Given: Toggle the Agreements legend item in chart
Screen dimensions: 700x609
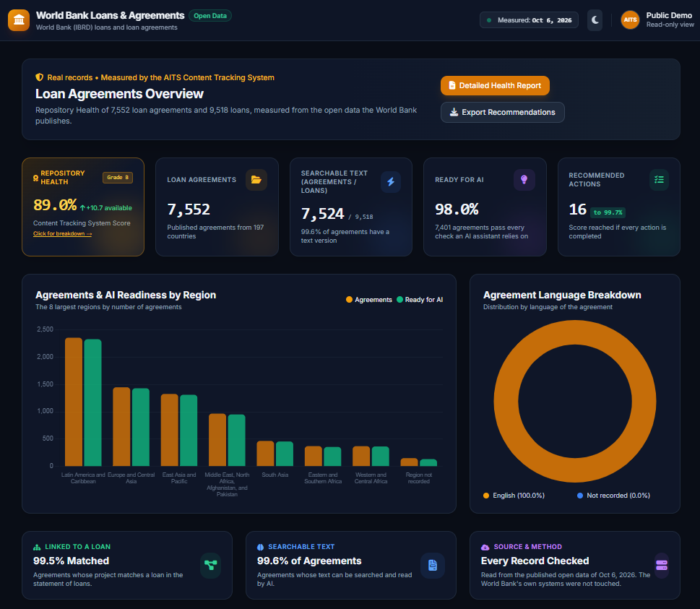Looking at the screenshot, I should click(368, 300).
